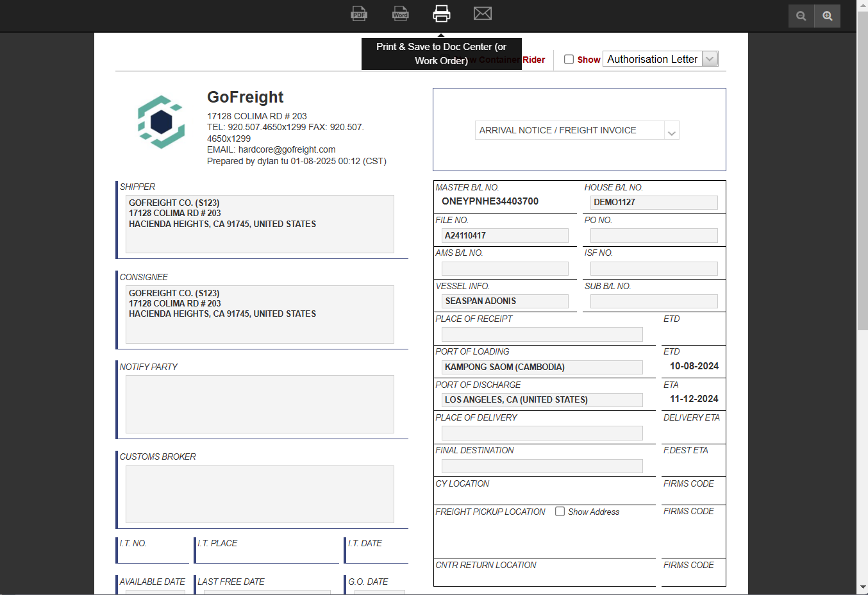868x595 pixels.
Task: Enable the Show checkbox beside Authorisation Letter
Action: [569, 59]
